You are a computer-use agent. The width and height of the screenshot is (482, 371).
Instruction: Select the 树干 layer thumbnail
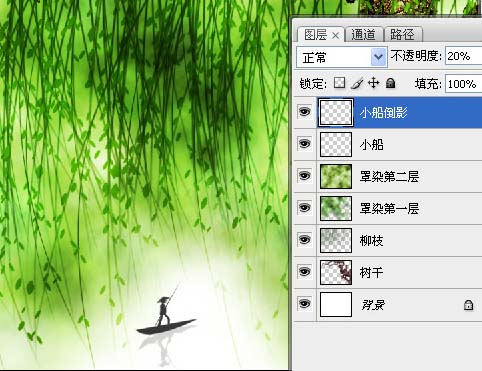tap(336, 272)
